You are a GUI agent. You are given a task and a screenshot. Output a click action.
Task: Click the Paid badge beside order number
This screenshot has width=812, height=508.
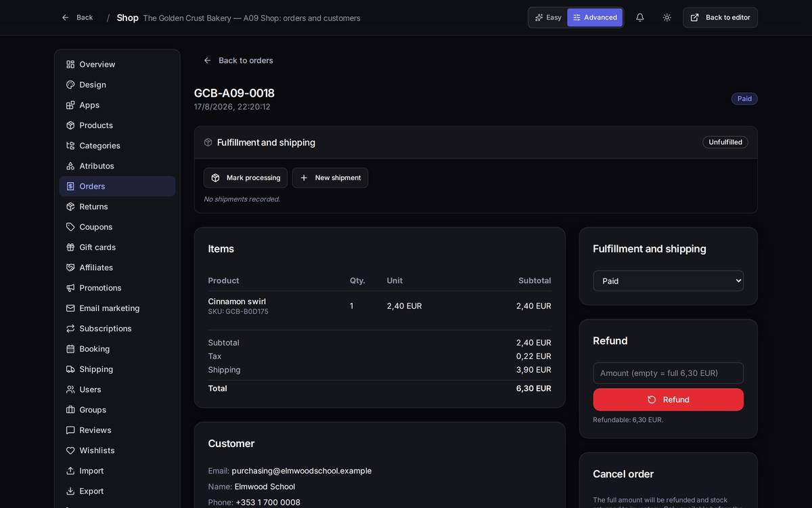[x=744, y=99]
